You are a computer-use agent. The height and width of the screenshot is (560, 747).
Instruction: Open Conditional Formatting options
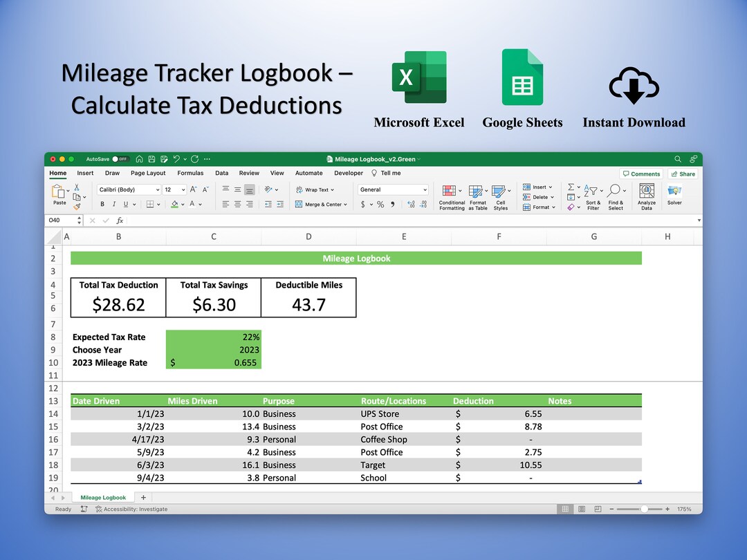click(x=450, y=192)
